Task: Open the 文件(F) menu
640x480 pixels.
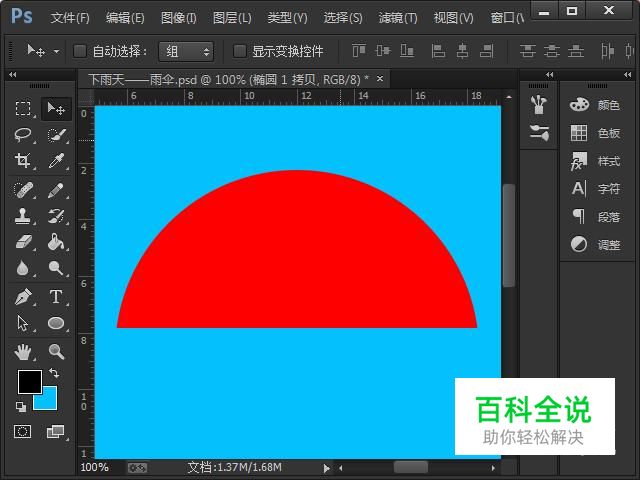Action: pyautogui.click(x=70, y=18)
